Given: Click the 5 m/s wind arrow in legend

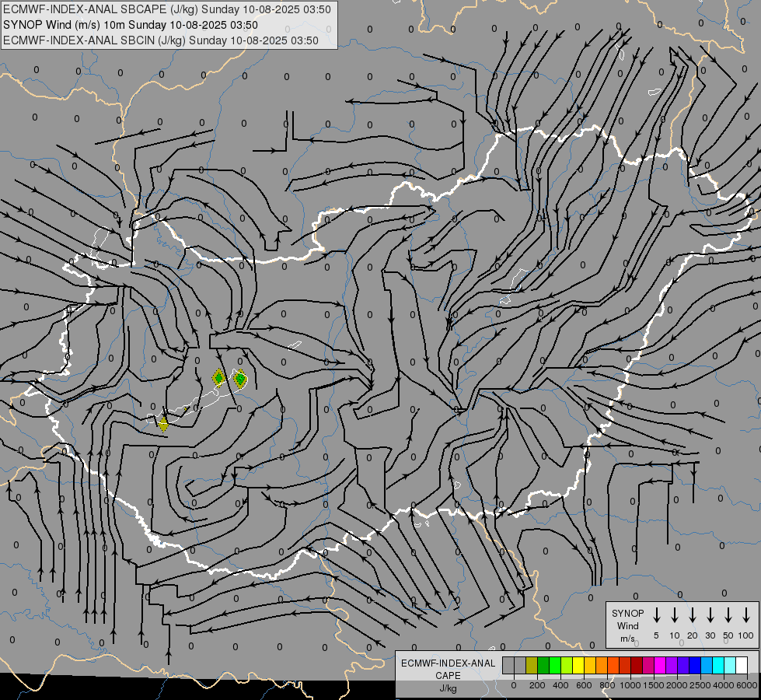Looking at the screenshot, I should pos(656,615).
